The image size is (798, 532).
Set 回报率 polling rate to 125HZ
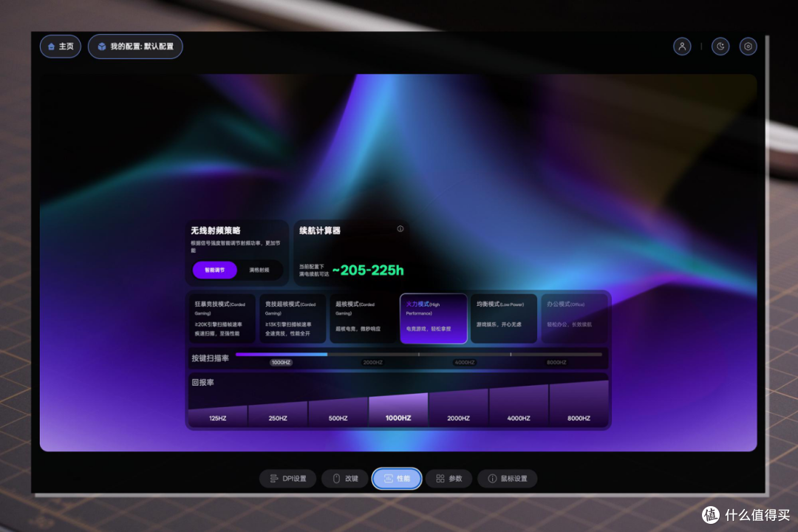(218, 415)
